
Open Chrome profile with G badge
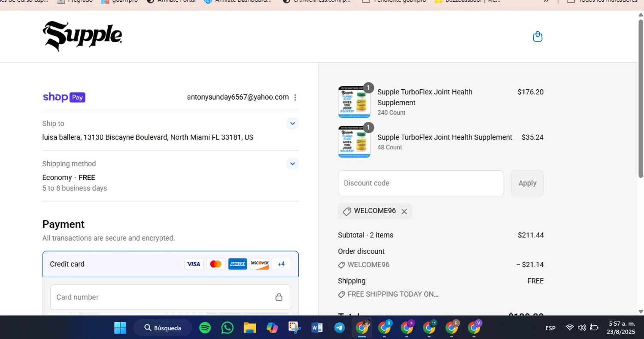[x=385, y=328]
